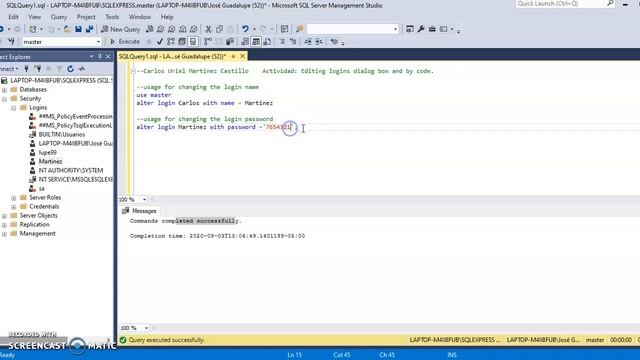Viewport: 640px width, 360px height.
Task: Open the View menu
Action: point(34,17)
